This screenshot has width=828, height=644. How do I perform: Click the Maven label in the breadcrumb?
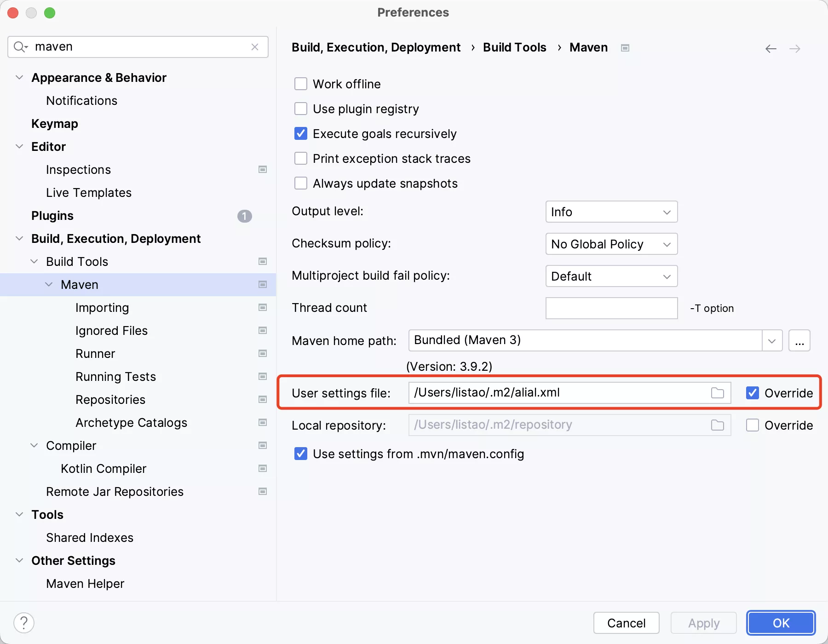tap(588, 47)
